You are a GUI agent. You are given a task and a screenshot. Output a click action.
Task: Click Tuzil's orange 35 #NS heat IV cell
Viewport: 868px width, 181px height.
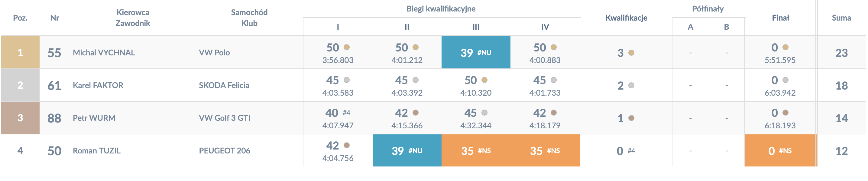545,151
